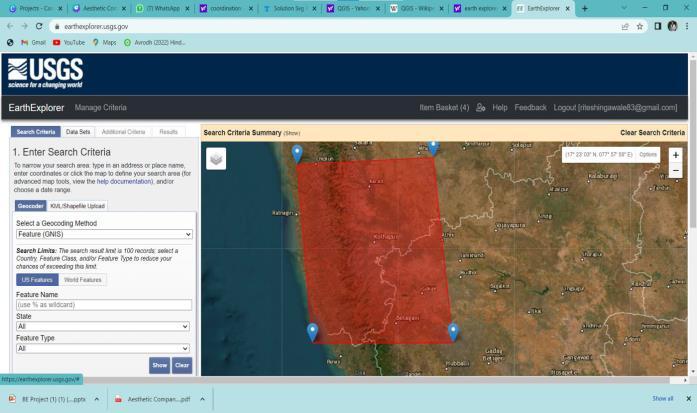
Task: Switch to the WhatsApp browser tab
Action: click(163, 8)
